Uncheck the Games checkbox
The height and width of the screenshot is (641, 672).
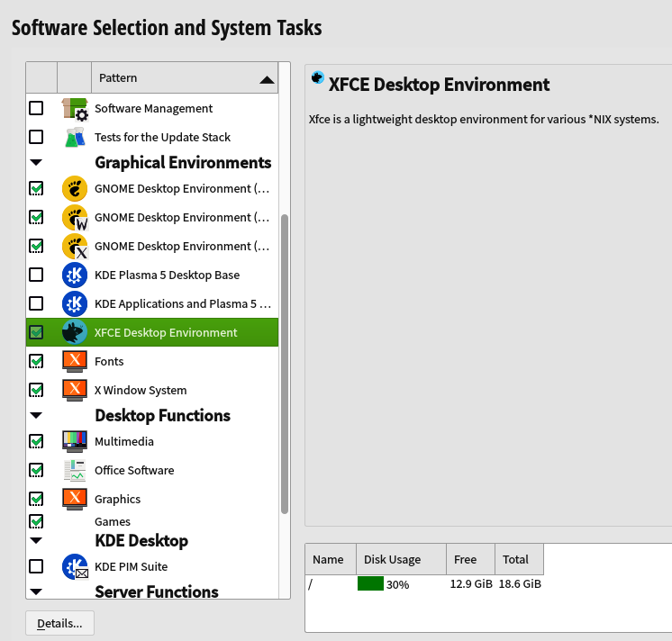[x=36, y=521]
